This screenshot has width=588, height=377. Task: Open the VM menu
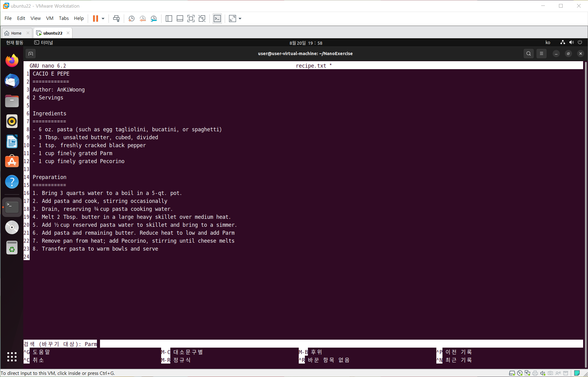[50, 18]
